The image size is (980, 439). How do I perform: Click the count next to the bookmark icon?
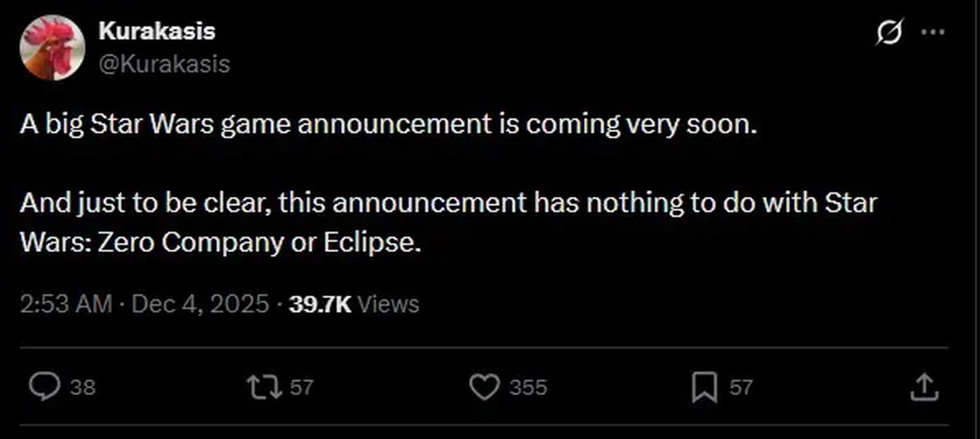click(x=741, y=387)
